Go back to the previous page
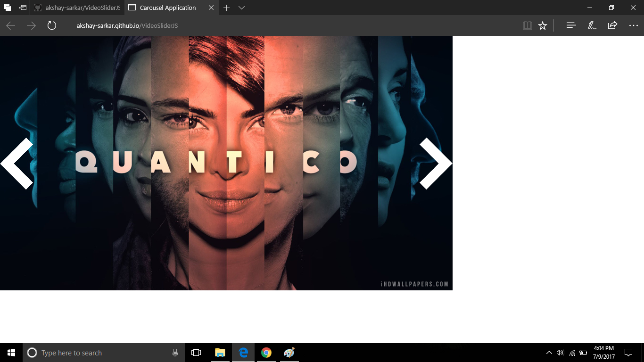 10,25
